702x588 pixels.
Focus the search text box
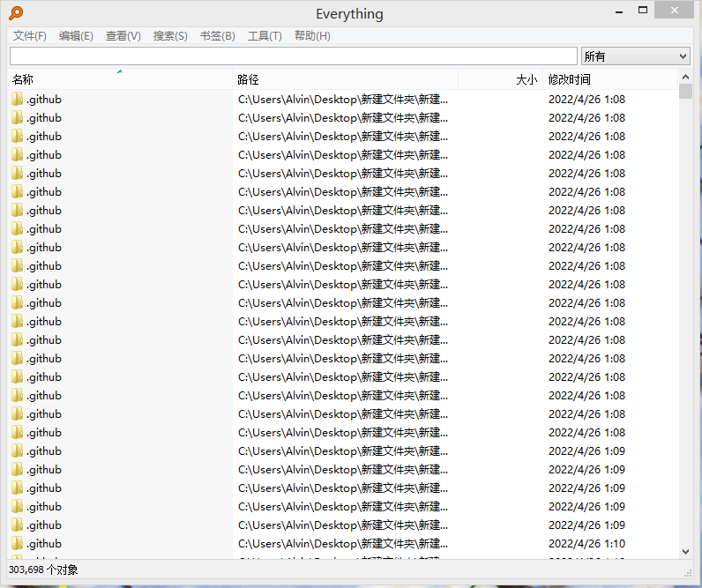click(x=294, y=56)
